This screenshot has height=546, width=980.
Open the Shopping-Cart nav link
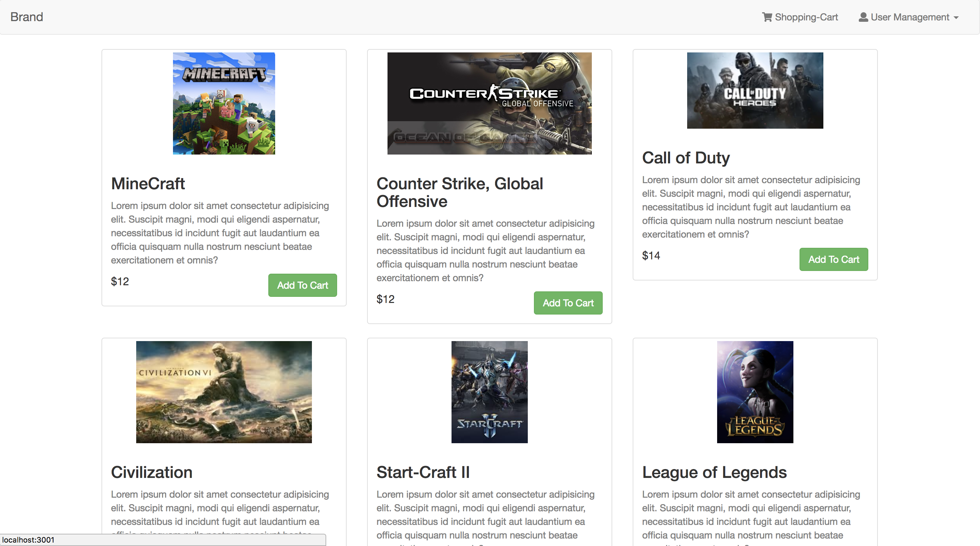[x=806, y=17]
